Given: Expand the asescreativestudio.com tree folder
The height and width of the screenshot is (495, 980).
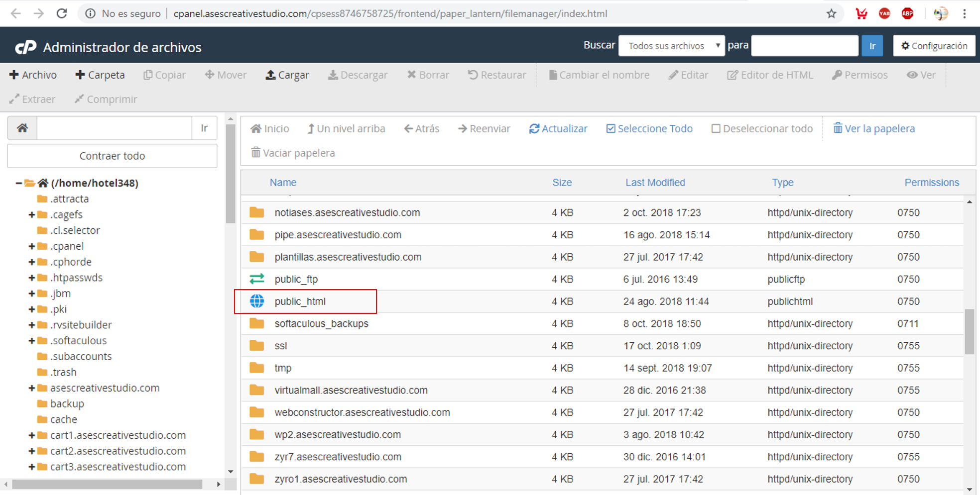Looking at the screenshot, I should [x=31, y=388].
